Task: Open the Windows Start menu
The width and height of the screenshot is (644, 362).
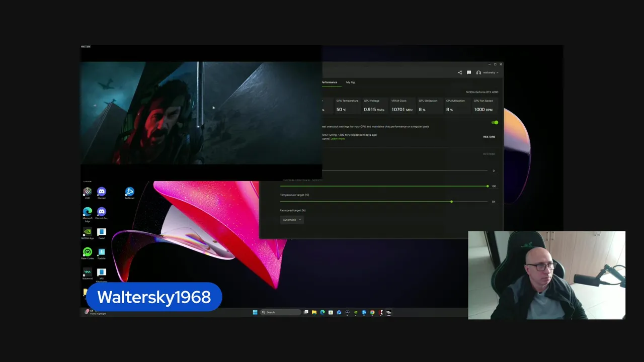Action: click(x=255, y=312)
